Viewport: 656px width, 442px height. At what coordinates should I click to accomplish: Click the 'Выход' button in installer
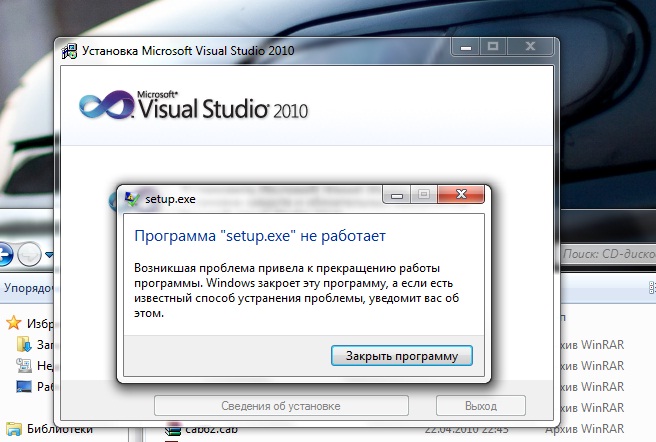click(x=481, y=406)
